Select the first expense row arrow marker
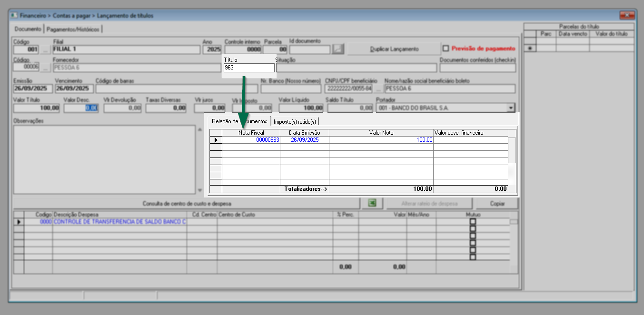 (19, 222)
